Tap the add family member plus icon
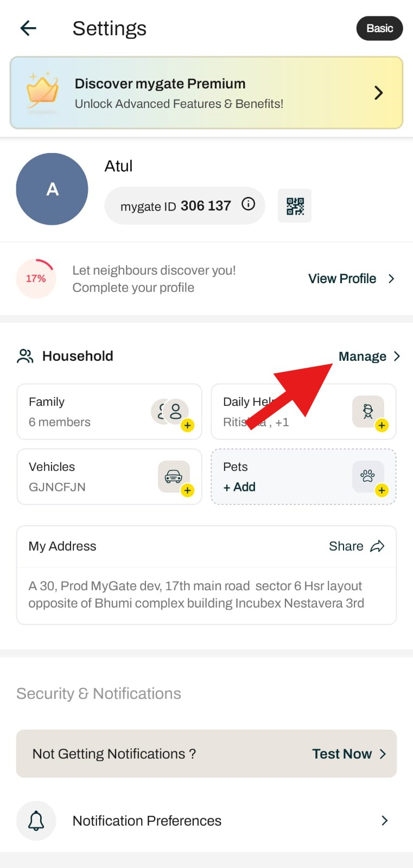The width and height of the screenshot is (413, 868). tap(187, 425)
